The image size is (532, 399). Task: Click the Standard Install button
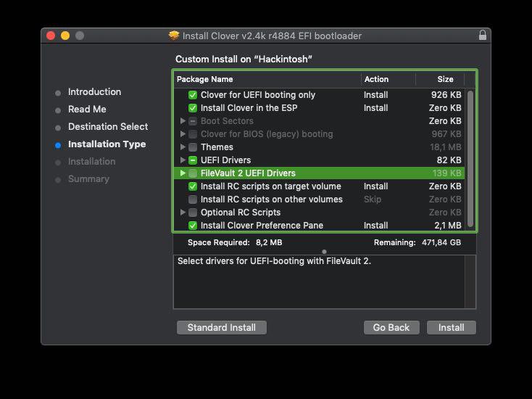(222, 327)
